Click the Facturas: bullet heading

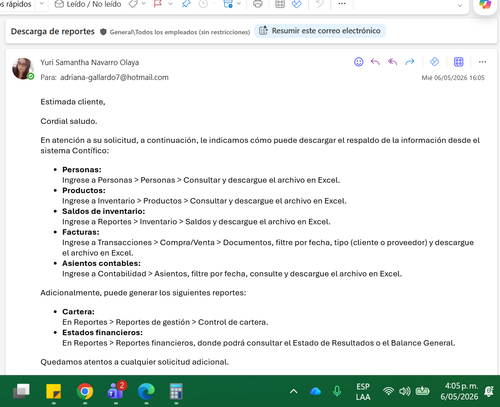coord(81,232)
